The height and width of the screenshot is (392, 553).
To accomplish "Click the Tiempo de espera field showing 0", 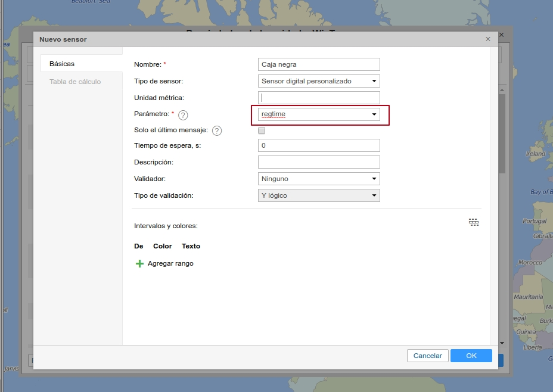I will click(318, 145).
